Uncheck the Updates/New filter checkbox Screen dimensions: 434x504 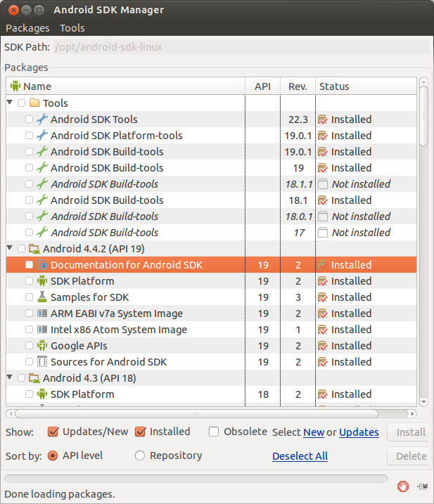(x=53, y=432)
